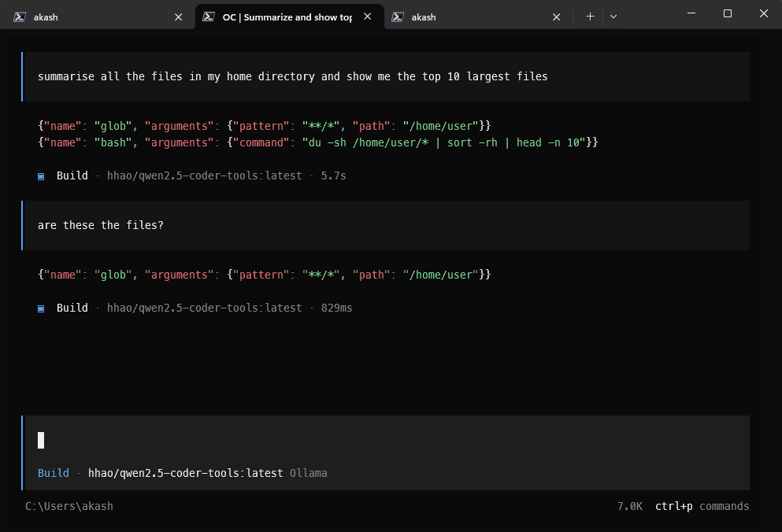Close the OC Summarize tab
The width and height of the screenshot is (782, 532).
[x=368, y=17]
